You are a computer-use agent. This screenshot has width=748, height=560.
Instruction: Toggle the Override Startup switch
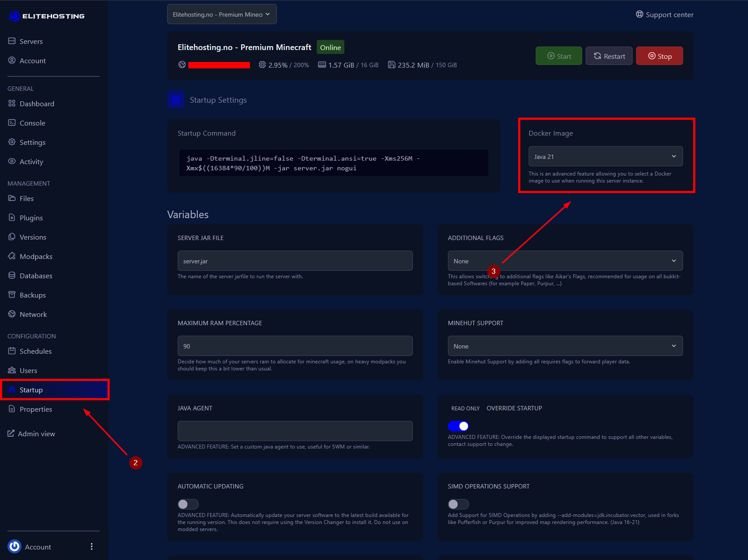coord(458,426)
